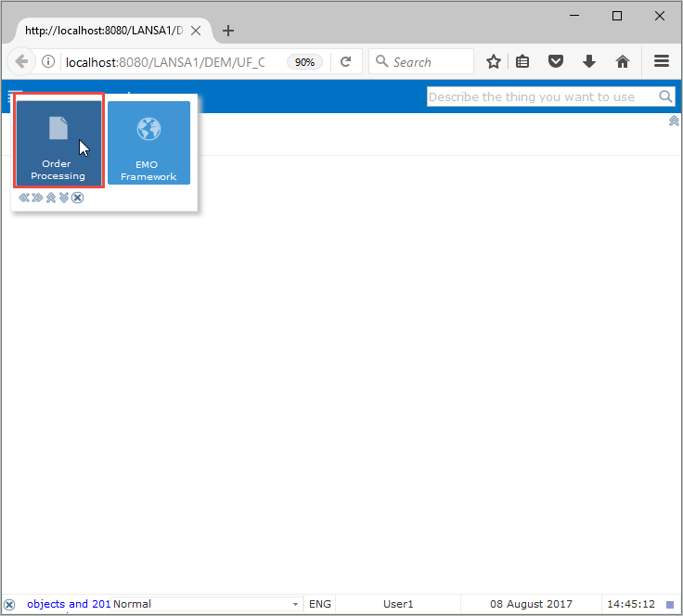Click the circled X icon in the status bar
This screenshot has height=616, width=683.
point(9,604)
